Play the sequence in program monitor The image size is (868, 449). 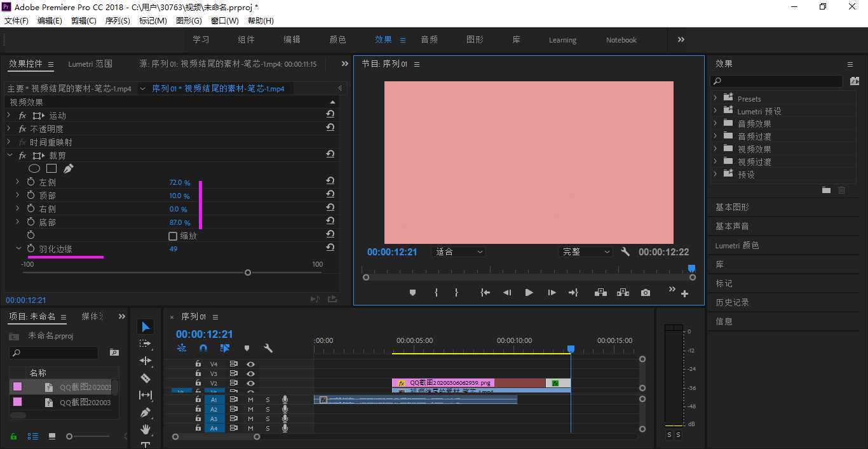[529, 293]
